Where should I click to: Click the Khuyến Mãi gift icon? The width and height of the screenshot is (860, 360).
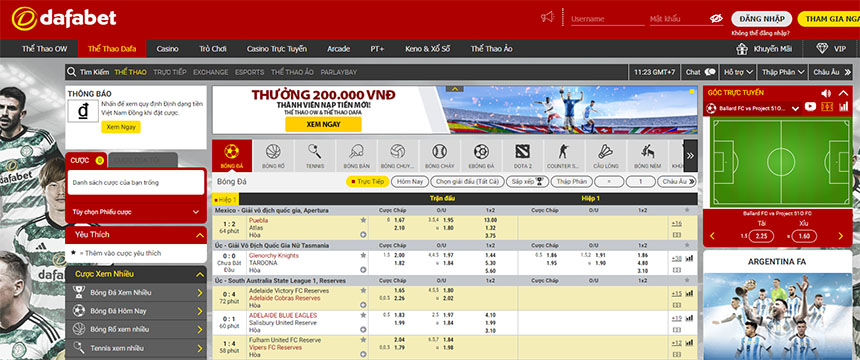(742, 49)
